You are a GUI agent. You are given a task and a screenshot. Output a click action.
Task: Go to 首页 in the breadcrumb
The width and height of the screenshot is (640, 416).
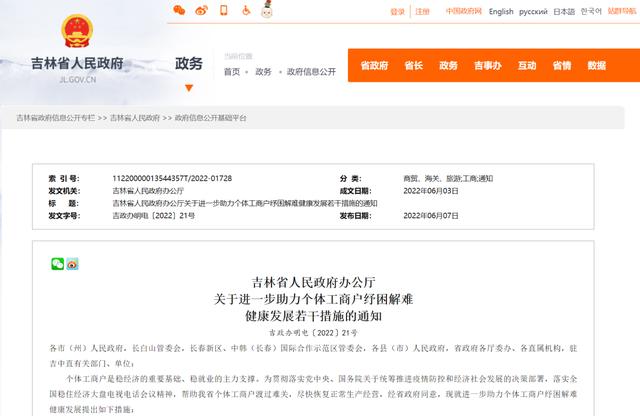point(232,72)
